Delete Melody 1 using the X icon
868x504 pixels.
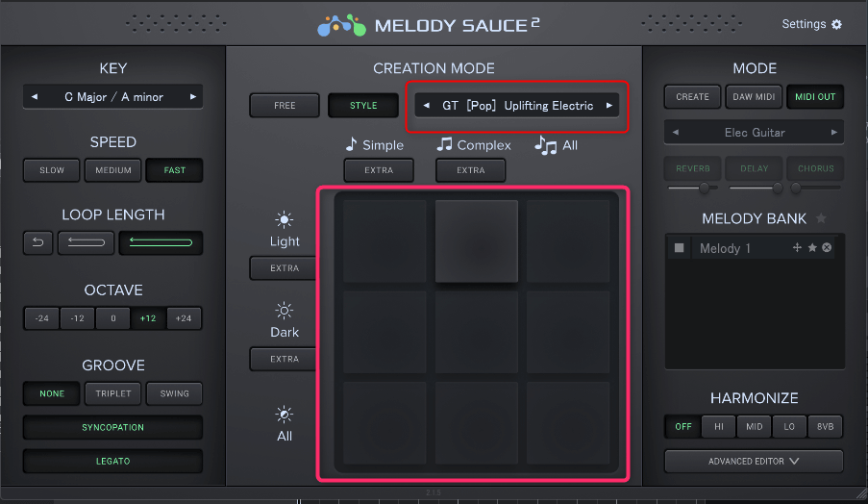827,248
